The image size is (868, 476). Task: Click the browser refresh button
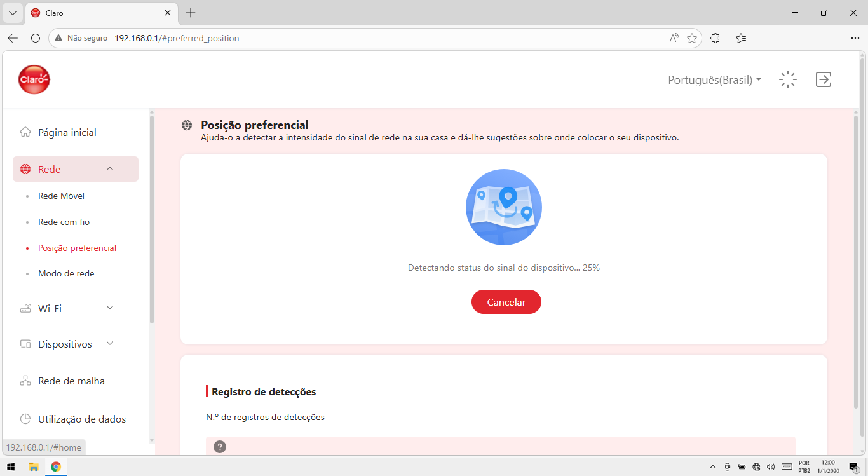(36, 38)
